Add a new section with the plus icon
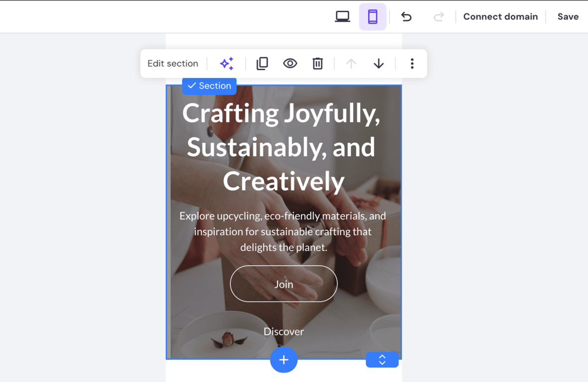The image size is (588, 382). [x=283, y=360]
